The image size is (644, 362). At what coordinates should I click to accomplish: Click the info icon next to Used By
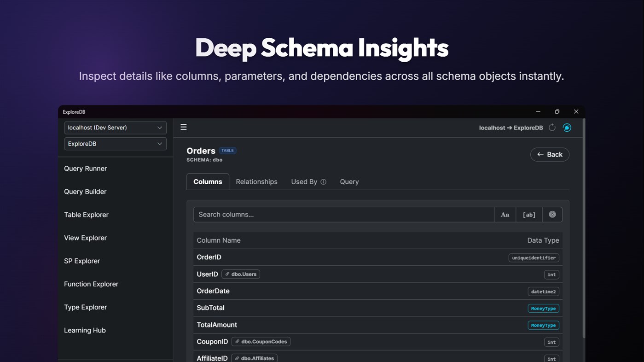323,182
